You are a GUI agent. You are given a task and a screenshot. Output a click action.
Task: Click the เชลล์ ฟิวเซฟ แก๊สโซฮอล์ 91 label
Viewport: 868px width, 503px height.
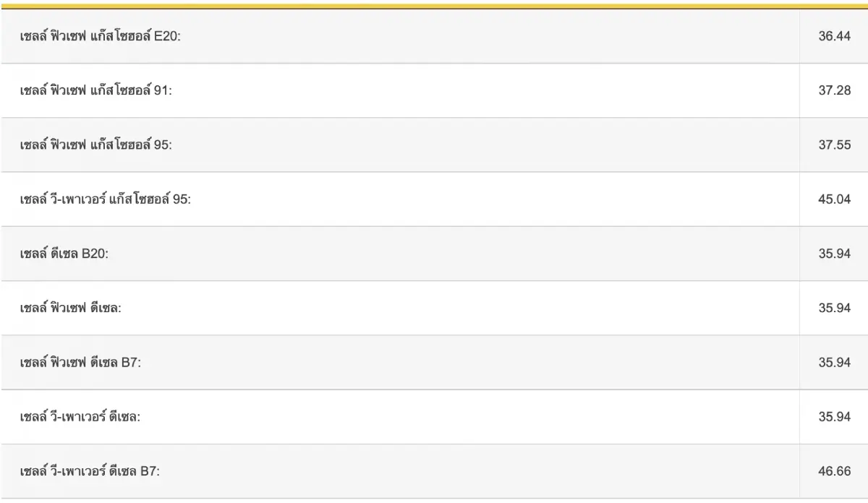tap(96, 91)
